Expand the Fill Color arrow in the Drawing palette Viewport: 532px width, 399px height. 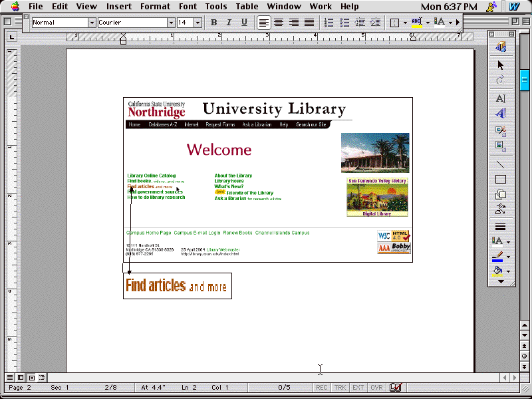coord(509,271)
